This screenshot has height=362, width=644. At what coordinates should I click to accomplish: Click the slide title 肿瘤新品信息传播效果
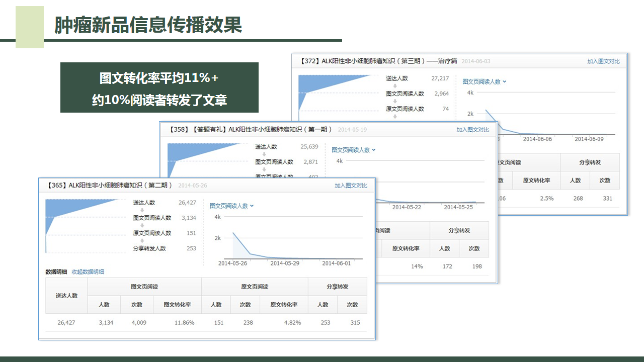tap(148, 25)
